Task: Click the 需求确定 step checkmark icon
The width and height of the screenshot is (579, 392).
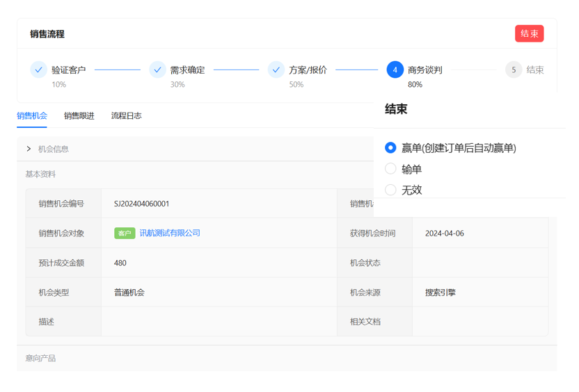Action: (x=157, y=70)
